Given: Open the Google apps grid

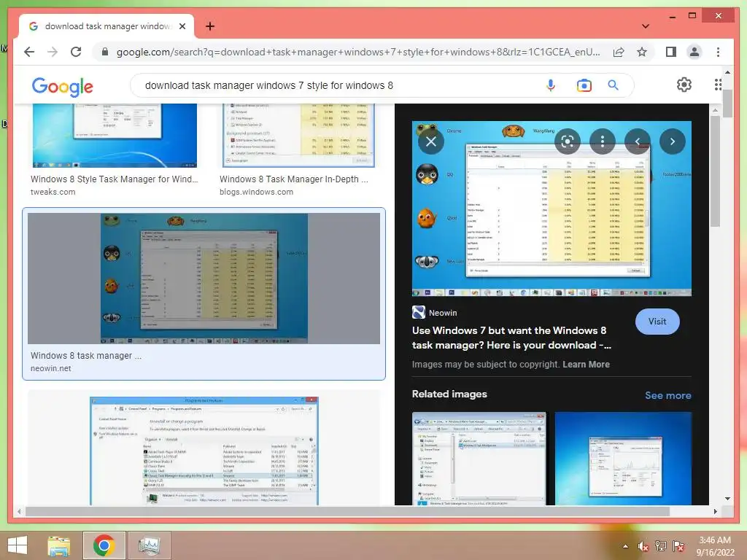Looking at the screenshot, I should click(x=718, y=85).
